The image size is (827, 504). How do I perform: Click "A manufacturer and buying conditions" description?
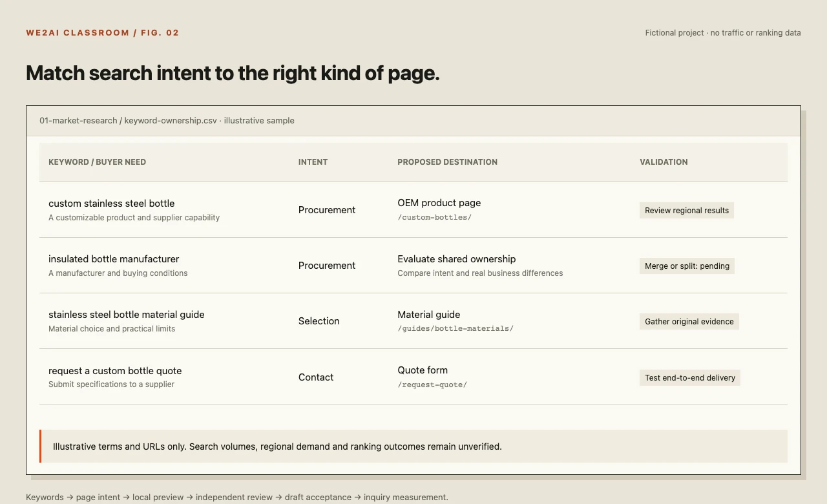click(x=118, y=273)
